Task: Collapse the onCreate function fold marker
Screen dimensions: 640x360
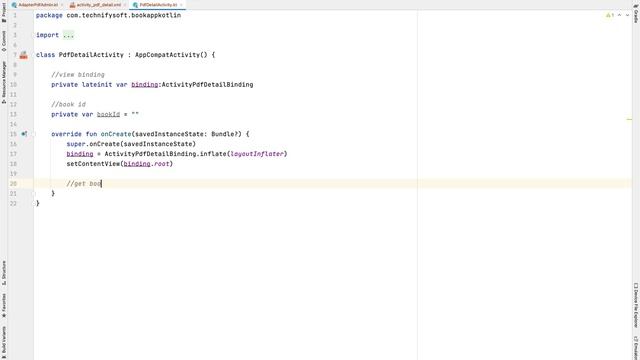Action: 35,134
